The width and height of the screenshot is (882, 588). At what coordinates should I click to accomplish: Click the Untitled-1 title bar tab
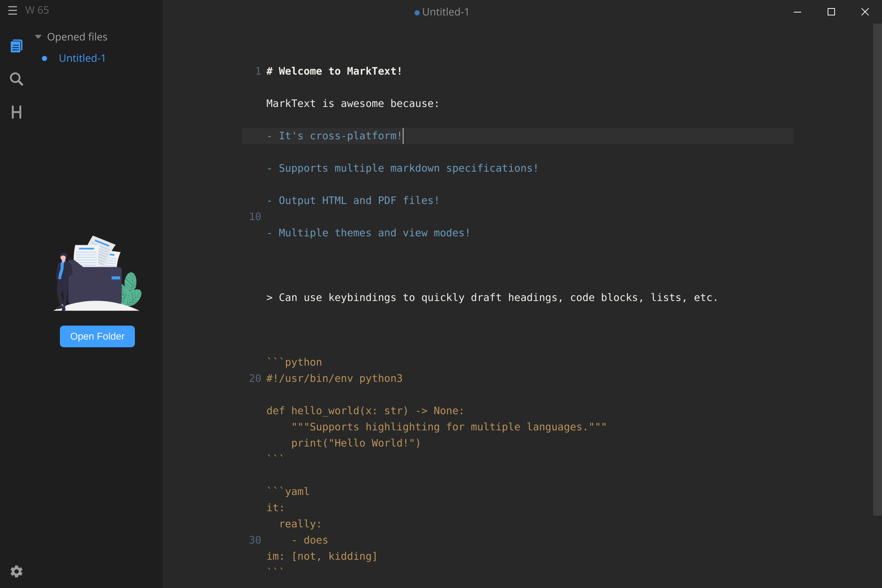[x=445, y=12]
